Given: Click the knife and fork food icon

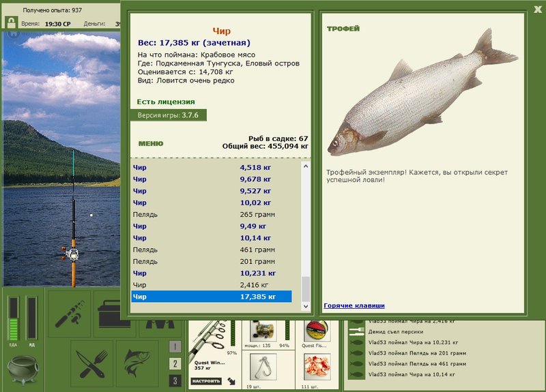Looking at the screenshot, I should click(x=92, y=364).
